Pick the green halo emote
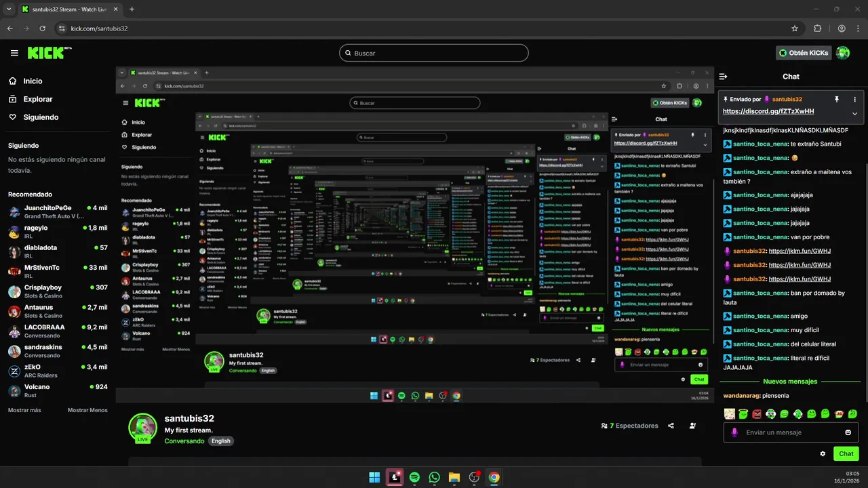 tap(743, 413)
